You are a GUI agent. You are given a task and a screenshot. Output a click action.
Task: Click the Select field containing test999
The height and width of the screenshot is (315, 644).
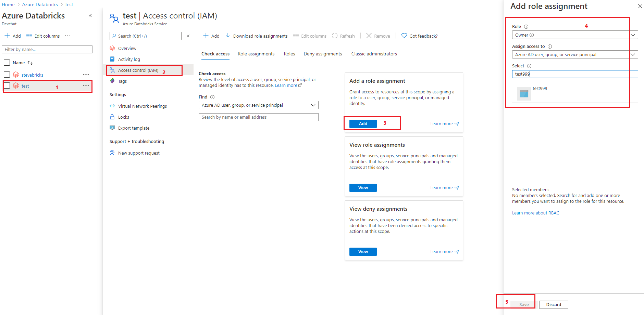point(575,74)
